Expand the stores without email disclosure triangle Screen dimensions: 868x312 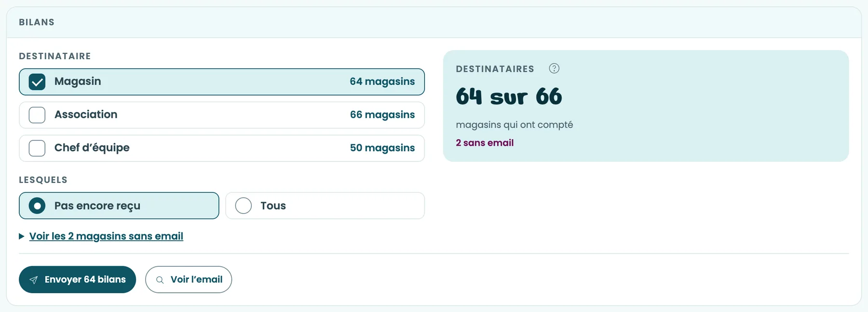pyautogui.click(x=22, y=236)
